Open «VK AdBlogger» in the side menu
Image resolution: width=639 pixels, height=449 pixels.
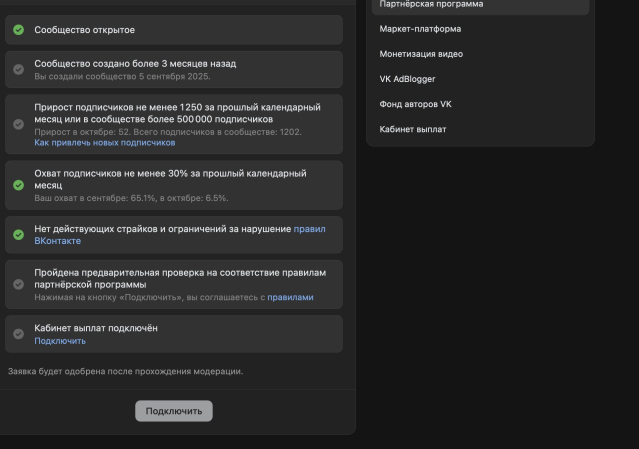pyautogui.click(x=407, y=79)
